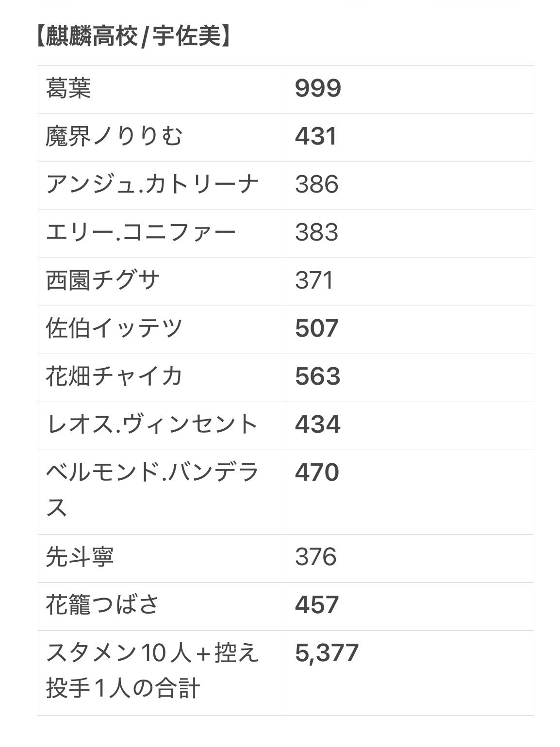560x747 pixels.
Task: Click the 563 score value
Action: (317, 376)
